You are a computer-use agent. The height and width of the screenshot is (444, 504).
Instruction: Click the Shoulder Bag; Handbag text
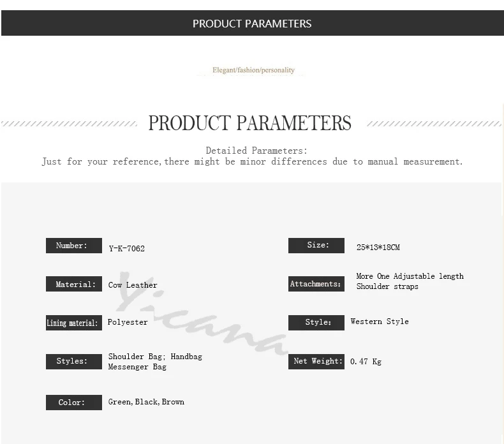pyautogui.click(x=155, y=357)
